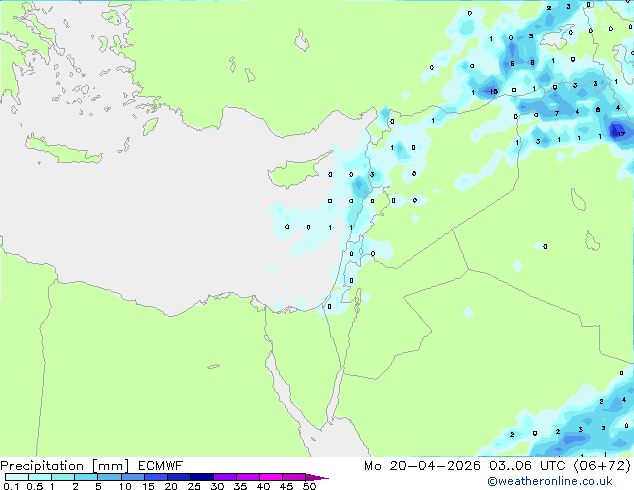Pick the 0.5–1 mm legend swatch
Screen dimensions: 634x490
[40, 477]
